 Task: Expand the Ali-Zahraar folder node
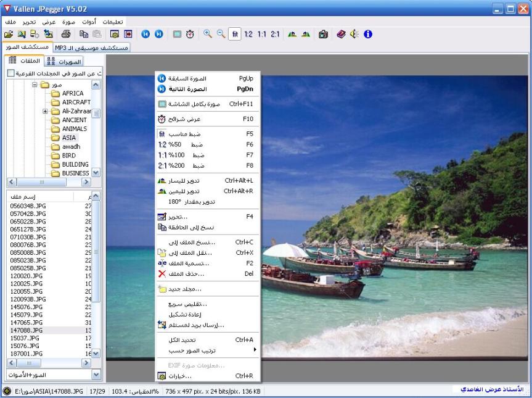click(x=45, y=111)
